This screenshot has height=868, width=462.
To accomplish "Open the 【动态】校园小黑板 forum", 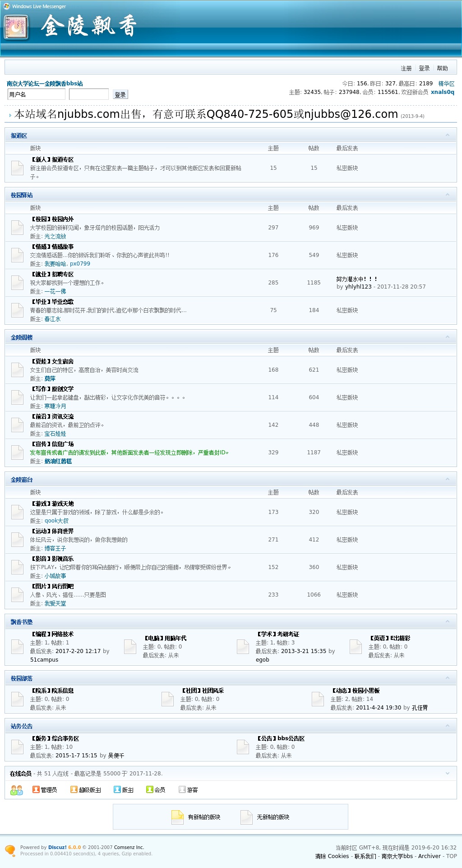I will (x=355, y=691).
